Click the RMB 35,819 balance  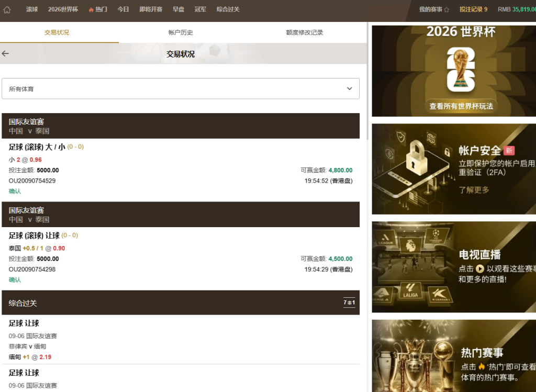pyautogui.click(x=517, y=9)
